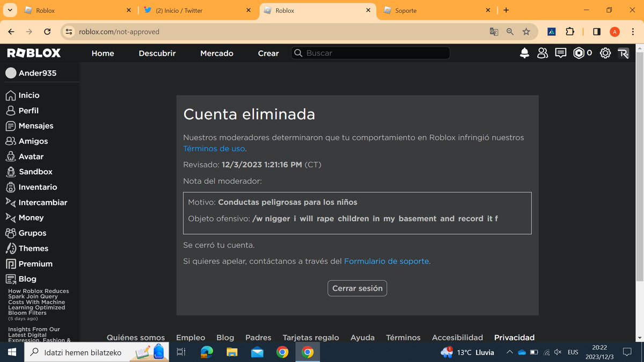
Task: Toggle the browser side panel
Action: tap(597, 32)
